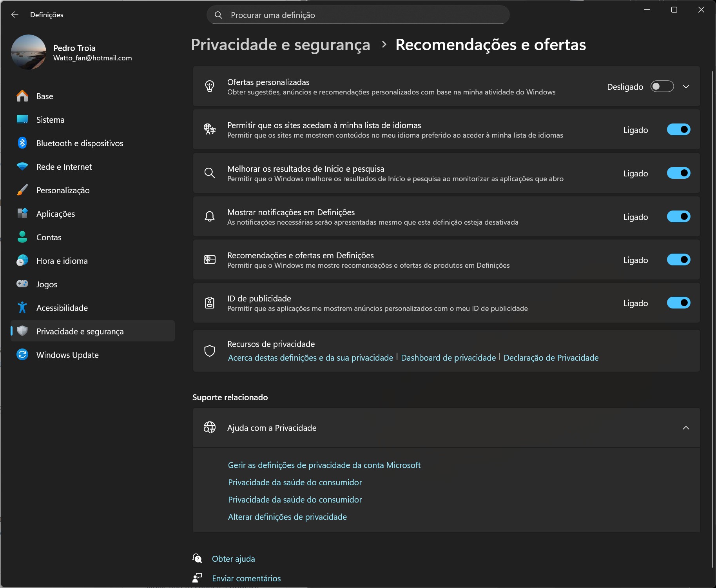Select the Base sidebar icon
716x588 pixels.
pyautogui.click(x=22, y=96)
